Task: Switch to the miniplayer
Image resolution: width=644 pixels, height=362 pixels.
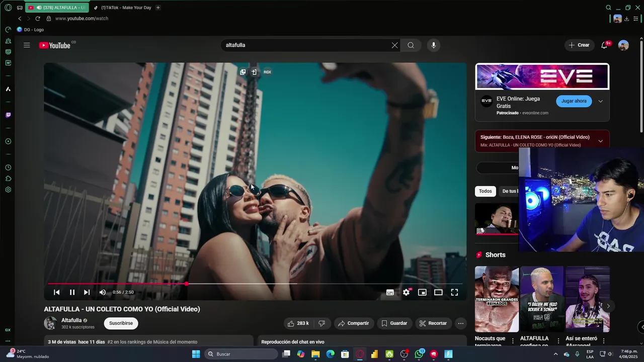Action: pos(422,292)
